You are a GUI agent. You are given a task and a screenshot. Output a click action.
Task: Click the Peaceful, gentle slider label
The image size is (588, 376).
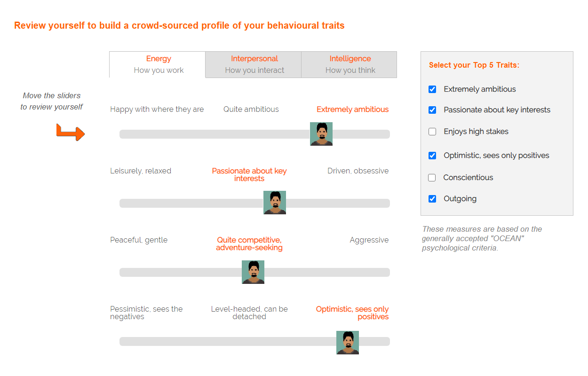click(139, 240)
